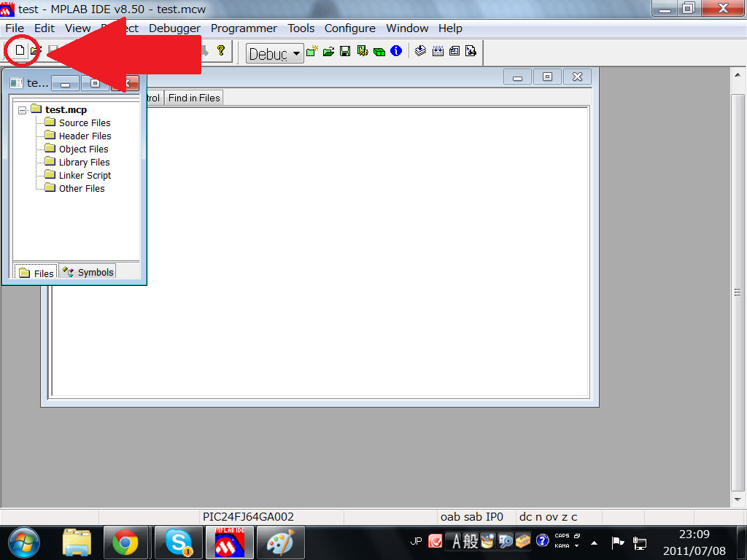Open the Programmer menu
The width and height of the screenshot is (747, 560).
pos(244,28)
